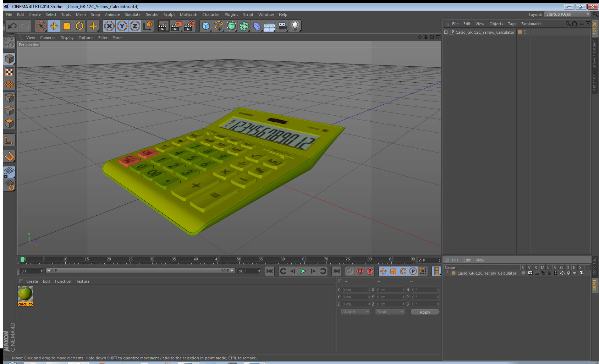Click the Undo arrow icon

pyautogui.click(x=12, y=26)
